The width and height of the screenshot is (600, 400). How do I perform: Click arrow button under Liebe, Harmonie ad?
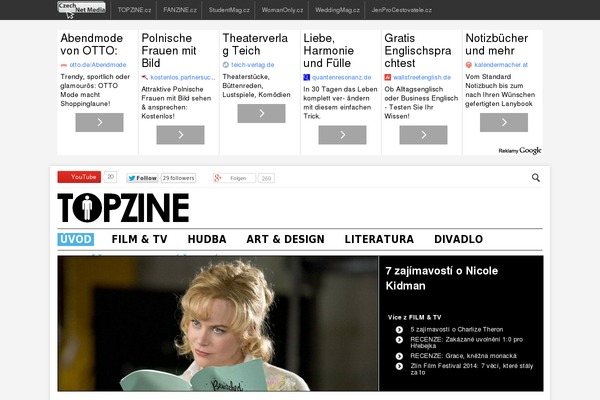[x=342, y=135]
